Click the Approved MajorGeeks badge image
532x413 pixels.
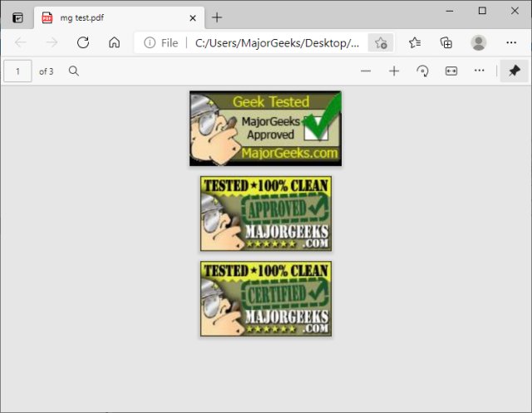point(266,214)
